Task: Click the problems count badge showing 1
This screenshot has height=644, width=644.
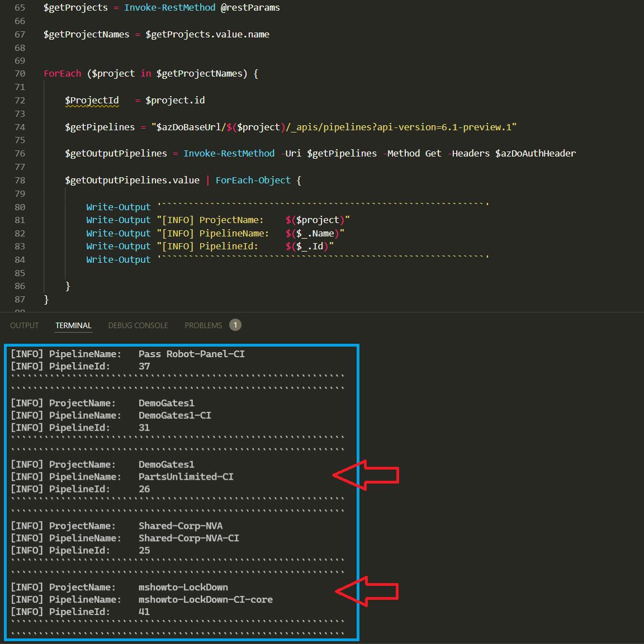Action: [235, 325]
